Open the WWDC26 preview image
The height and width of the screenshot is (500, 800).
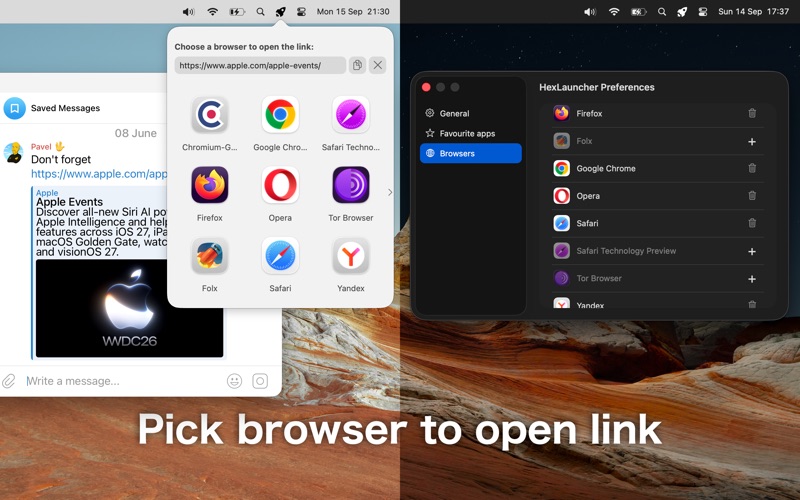(130, 308)
